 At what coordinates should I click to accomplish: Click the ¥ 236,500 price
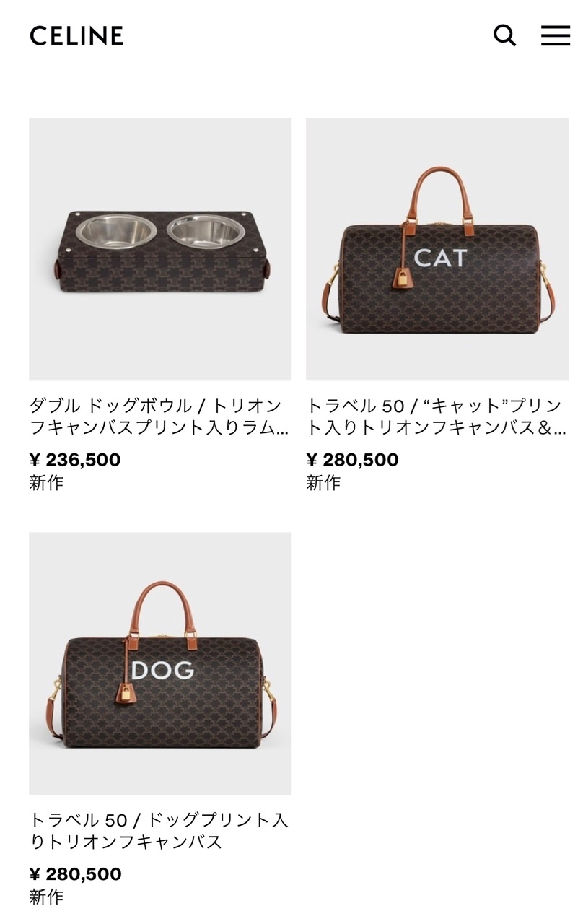75,460
